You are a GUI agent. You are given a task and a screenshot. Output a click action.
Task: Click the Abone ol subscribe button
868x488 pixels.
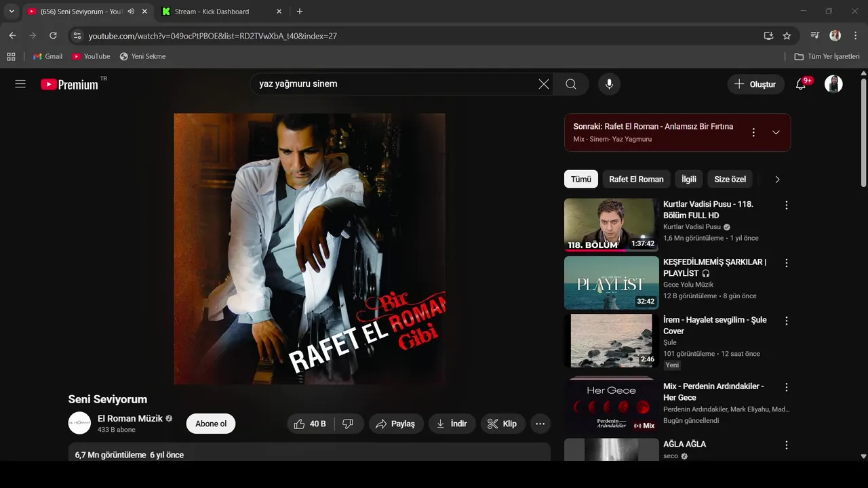pyautogui.click(x=211, y=424)
